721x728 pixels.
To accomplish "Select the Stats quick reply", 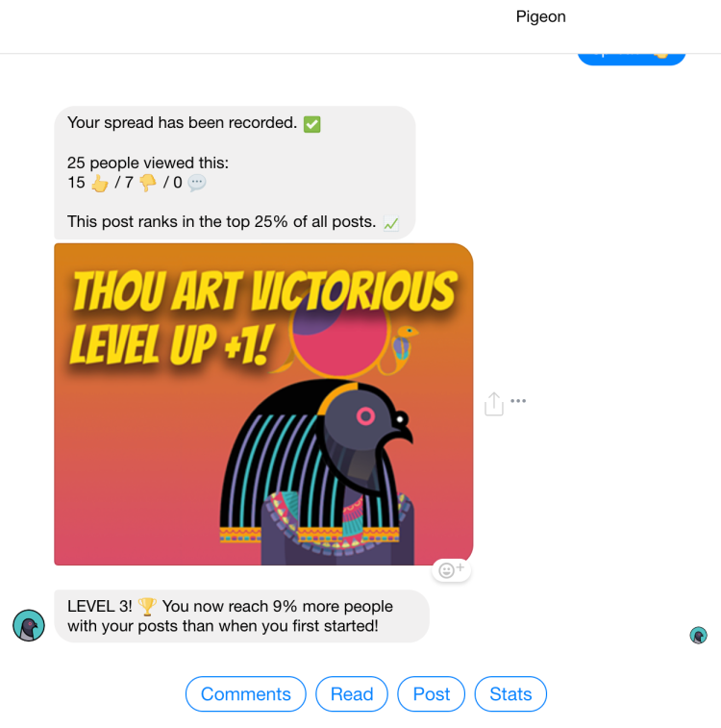I will 510,694.
